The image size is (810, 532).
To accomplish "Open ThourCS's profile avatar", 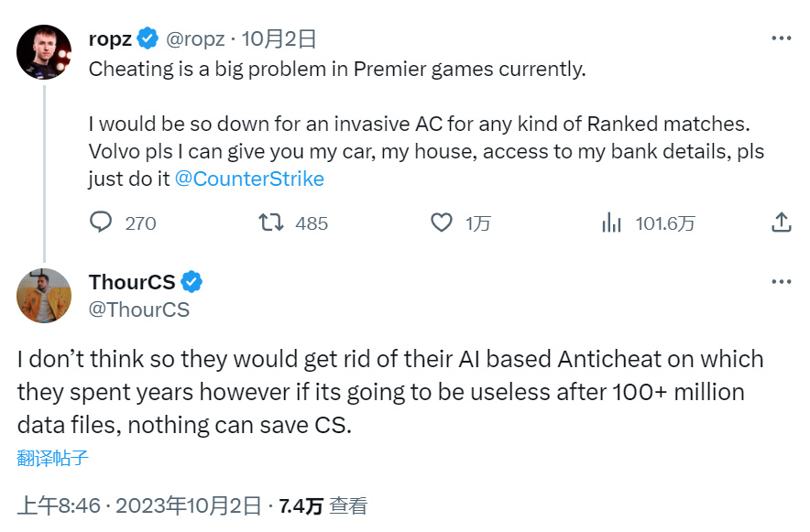I will [x=44, y=295].
